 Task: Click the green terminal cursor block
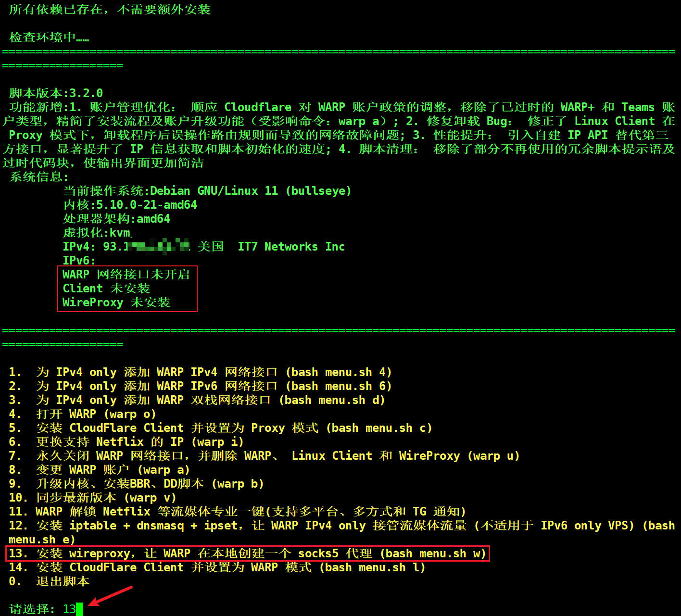click(x=79, y=609)
